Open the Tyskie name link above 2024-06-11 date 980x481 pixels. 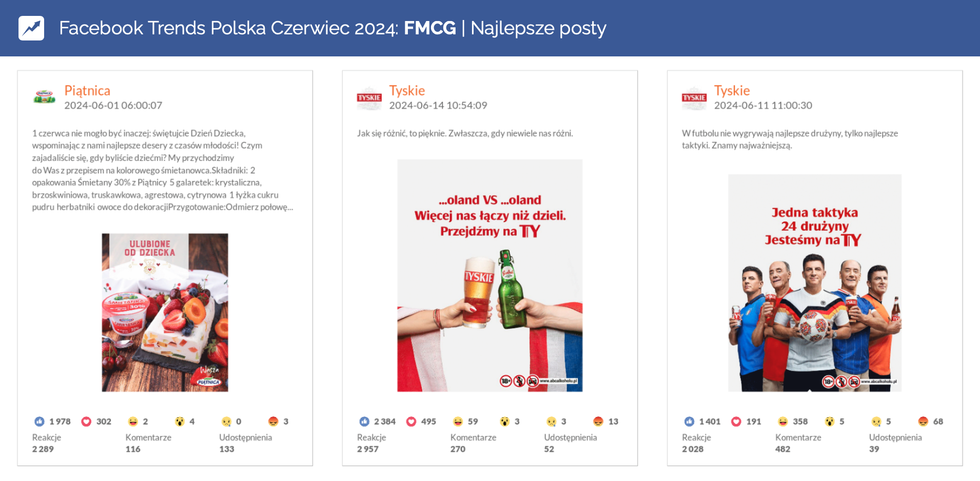tap(732, 91)
